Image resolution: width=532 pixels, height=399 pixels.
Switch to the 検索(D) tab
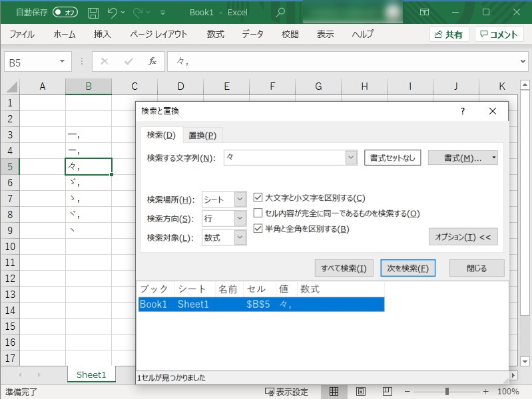[x=161, y=135]
